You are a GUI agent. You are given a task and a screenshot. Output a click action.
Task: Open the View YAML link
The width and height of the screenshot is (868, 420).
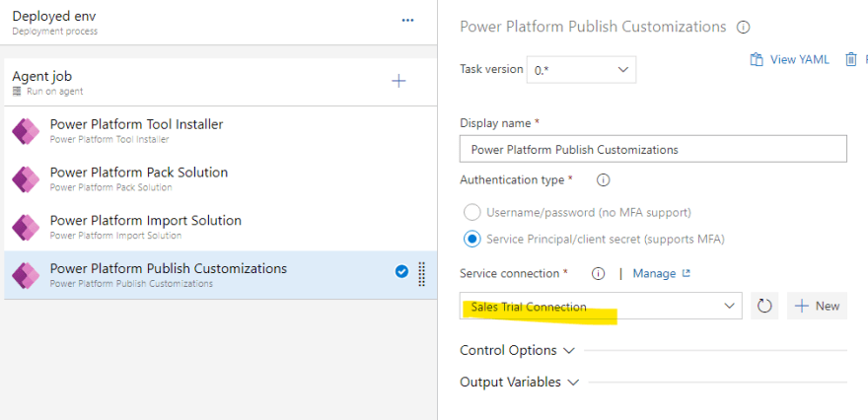(799, 60)
